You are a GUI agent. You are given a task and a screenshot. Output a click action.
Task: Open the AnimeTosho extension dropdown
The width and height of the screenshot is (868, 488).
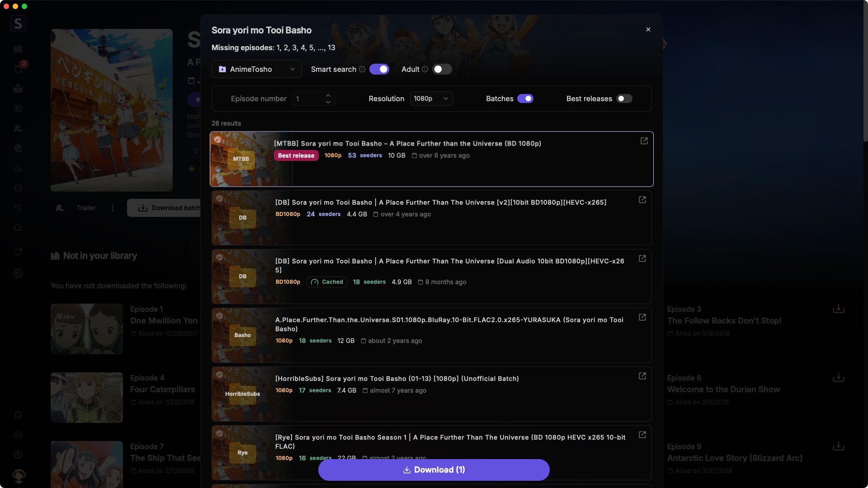pyautogui.click(x=256, y=69)
